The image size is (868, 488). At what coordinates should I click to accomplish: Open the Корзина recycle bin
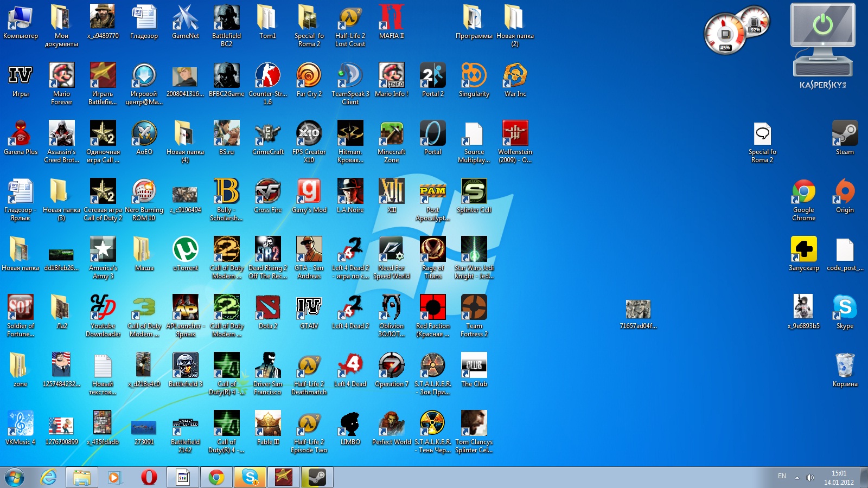pos(845,365)
